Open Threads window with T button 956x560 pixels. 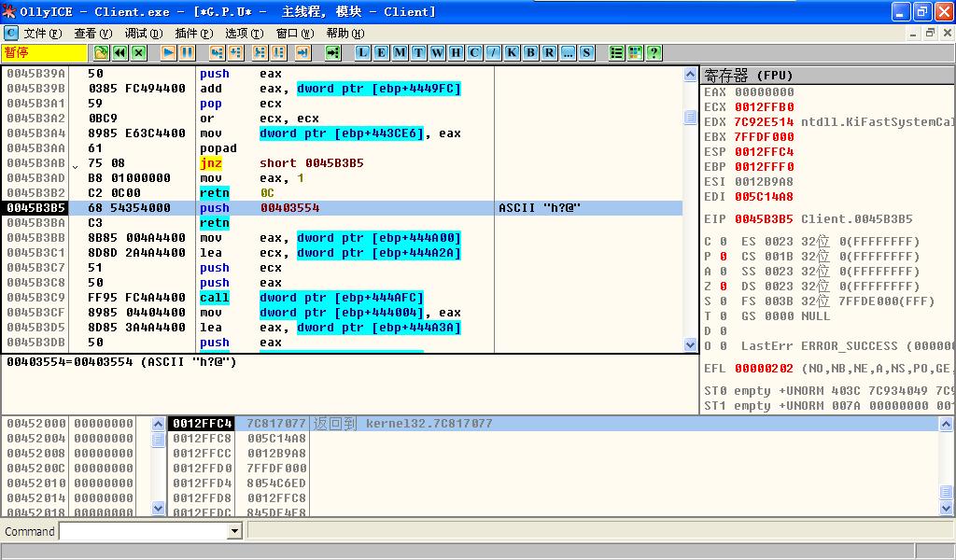click(418, 53)
